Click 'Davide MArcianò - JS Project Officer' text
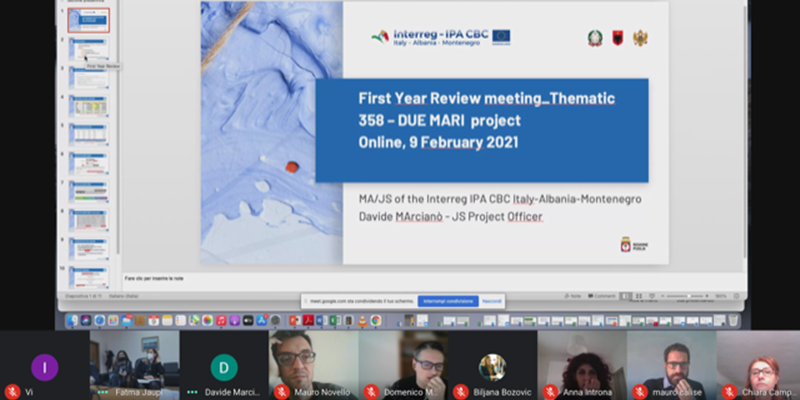Image resolution: width=800 pixels, height=400 pixels. 451,217
